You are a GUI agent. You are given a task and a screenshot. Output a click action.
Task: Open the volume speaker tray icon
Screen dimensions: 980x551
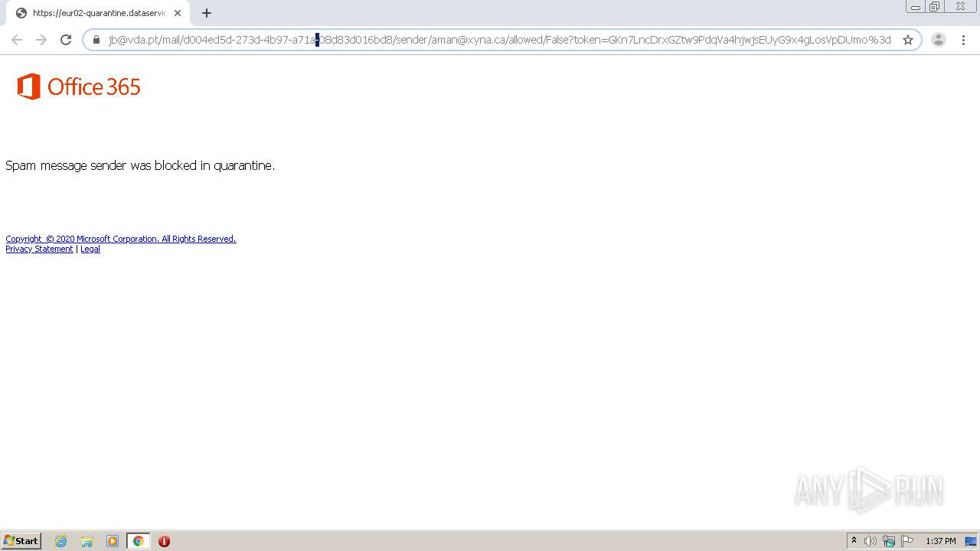(871, 541)
